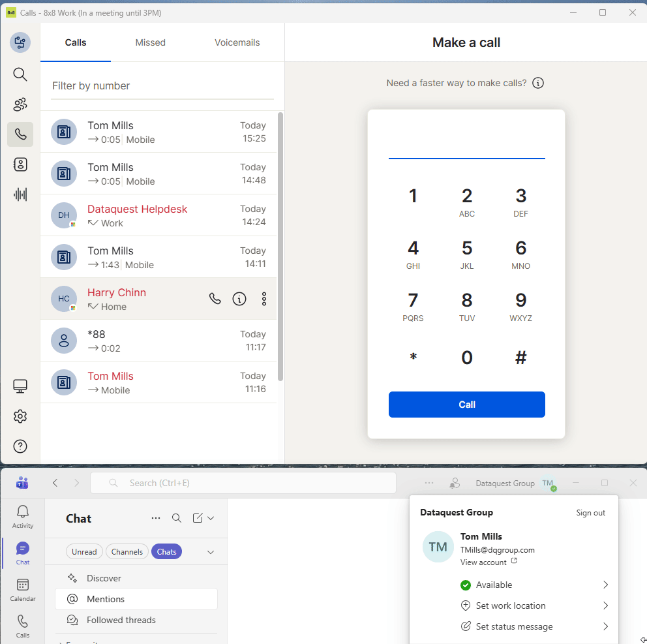Open the desktop monitor icon in 8x8 sidebar
Viewport: 647px width, 644px height.
click(x=20, y=386)
